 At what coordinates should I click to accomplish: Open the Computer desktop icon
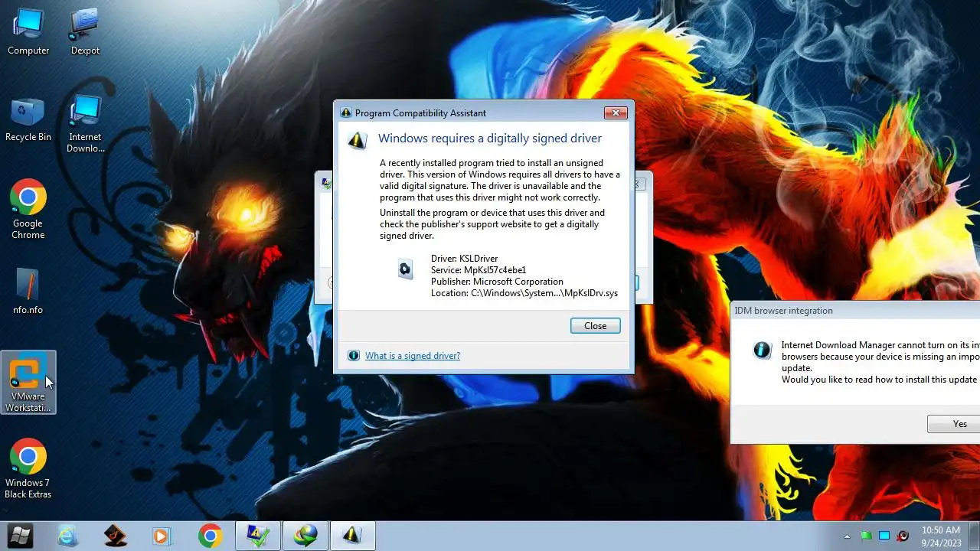click(28, 31)
